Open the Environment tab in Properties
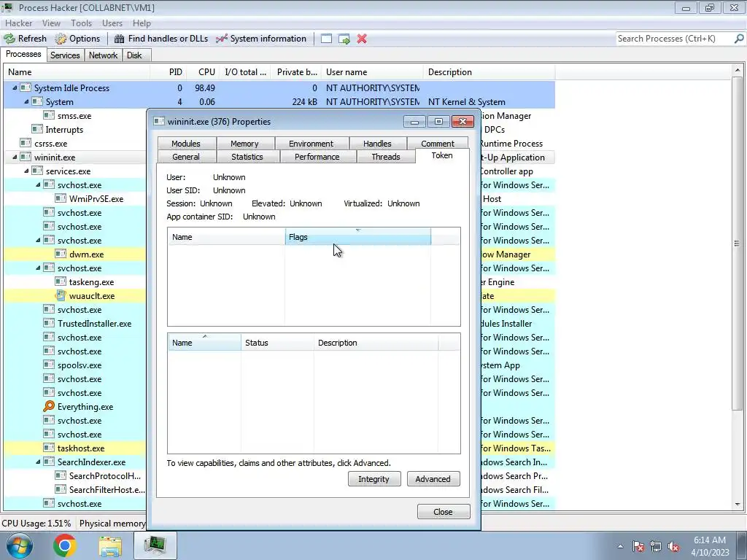Image resolution: width=747 pixels, height=560 pixels. [311, 144]
